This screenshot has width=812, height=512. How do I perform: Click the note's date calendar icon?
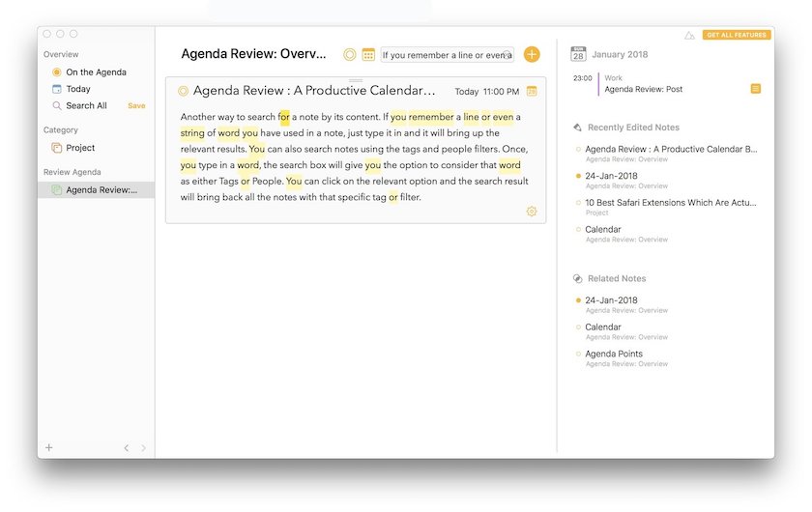tap(532, 92)
